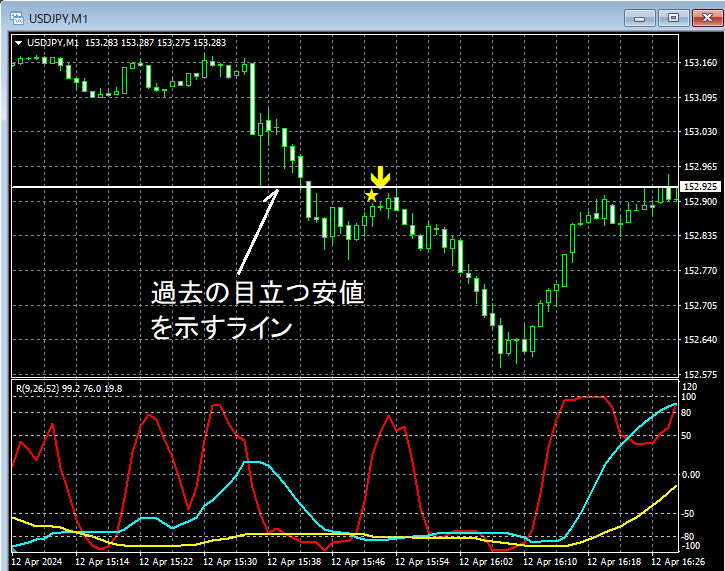Viewport: 725px width, 571px height.
Task: Click the yellow star marker
Action: tap(371, 196)
